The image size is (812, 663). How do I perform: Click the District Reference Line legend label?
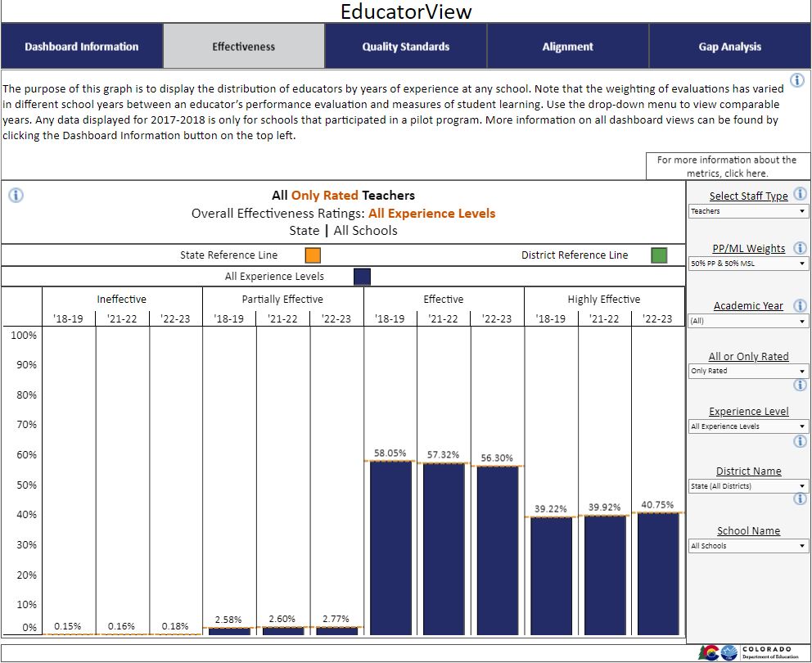click(575, 255)
